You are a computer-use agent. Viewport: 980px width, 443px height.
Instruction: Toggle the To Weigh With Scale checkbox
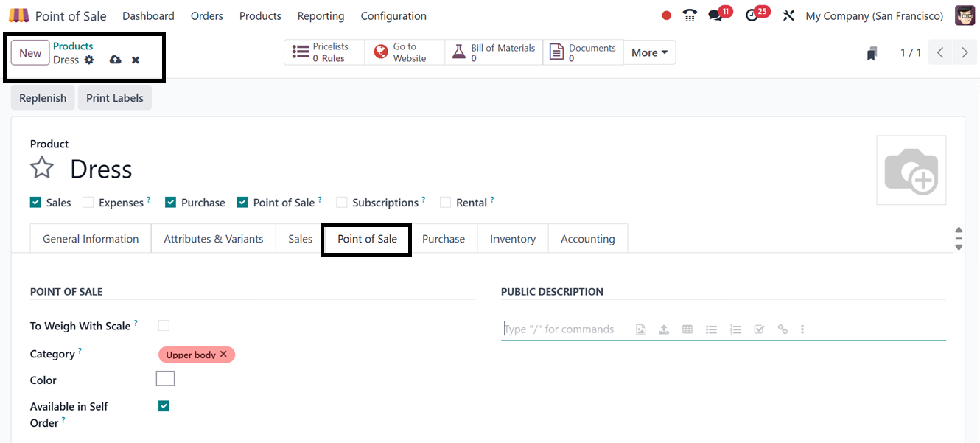[x=164, y=326]
